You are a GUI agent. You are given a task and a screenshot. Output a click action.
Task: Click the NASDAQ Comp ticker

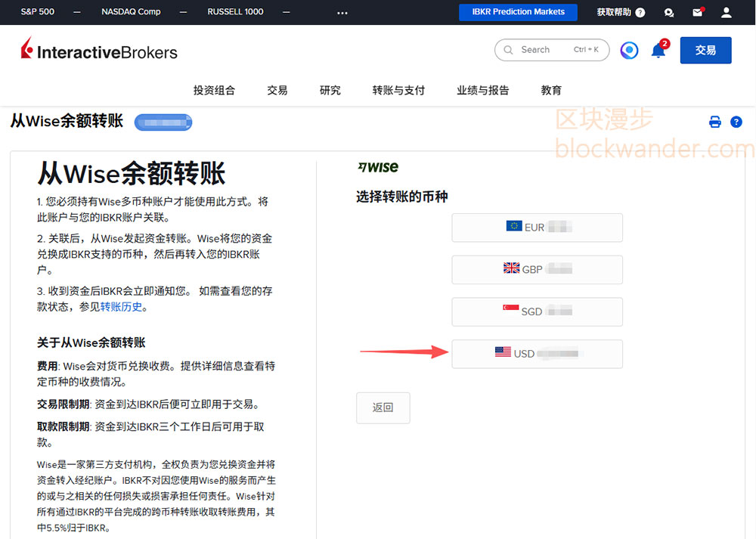point(131,11)
